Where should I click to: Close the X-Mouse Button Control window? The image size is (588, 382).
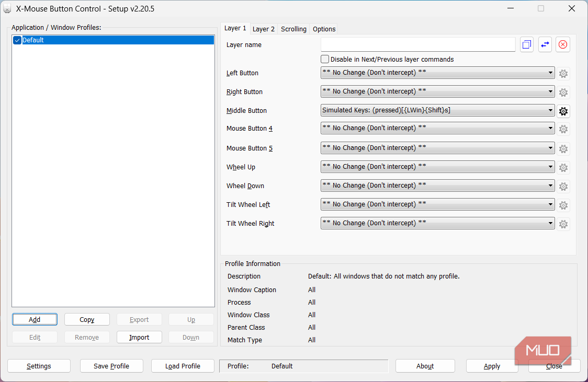point(571,8)
